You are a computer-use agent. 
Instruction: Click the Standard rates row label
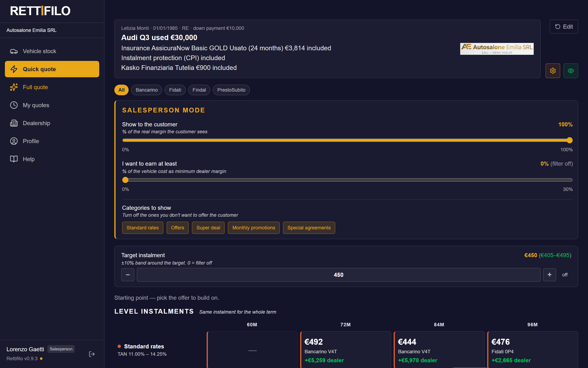pyautogui.click(x=144, y=346)
